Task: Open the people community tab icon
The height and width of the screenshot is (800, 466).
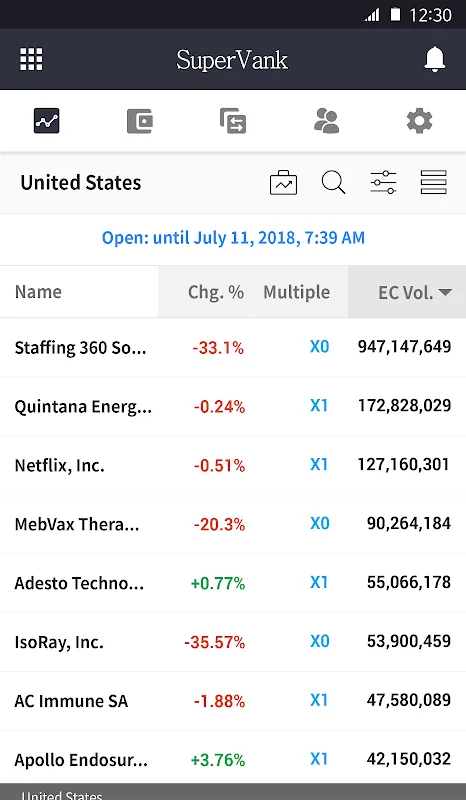Action: [327, 121]
